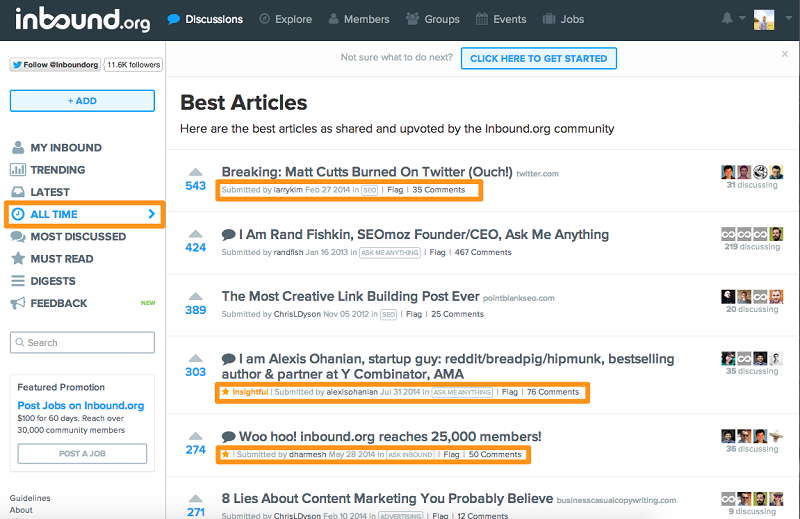
Task: Click the + ADD button
Action: tap(82, 101)
